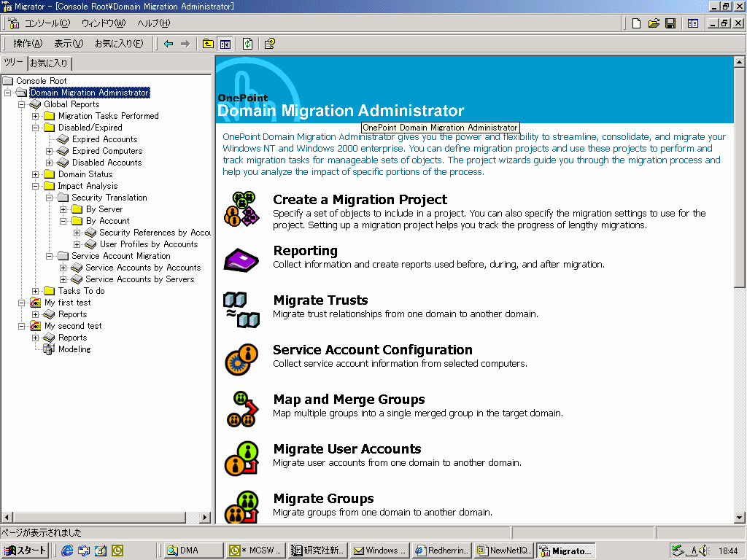Expand the By Server node
This screenshot has width=747, height=560.
point(63,209)
